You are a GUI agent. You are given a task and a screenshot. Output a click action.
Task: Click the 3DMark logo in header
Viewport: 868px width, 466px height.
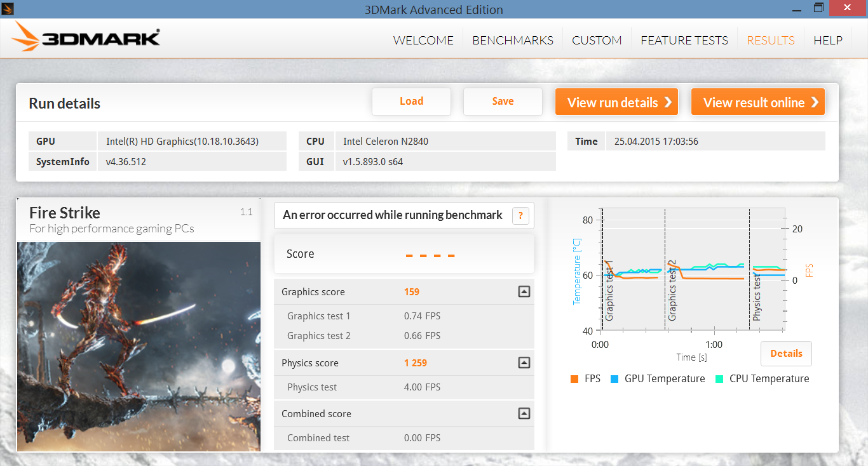tap(86, 38)
